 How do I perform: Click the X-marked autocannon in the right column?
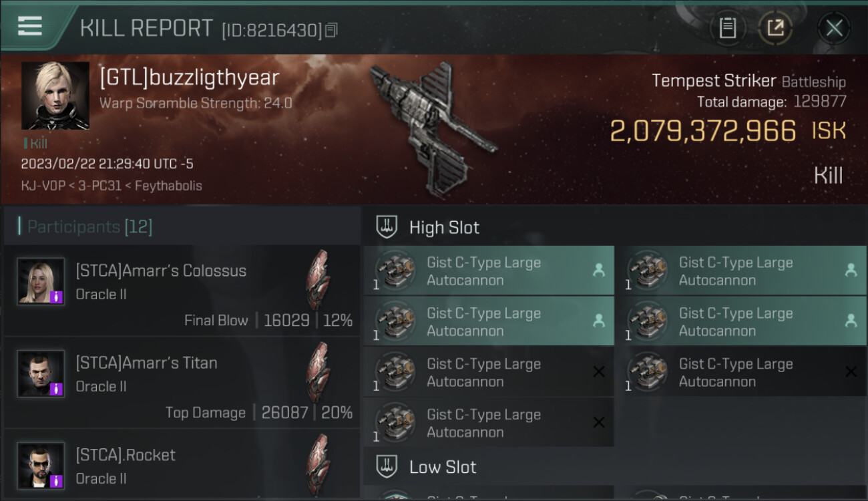(x=746, y=372)
